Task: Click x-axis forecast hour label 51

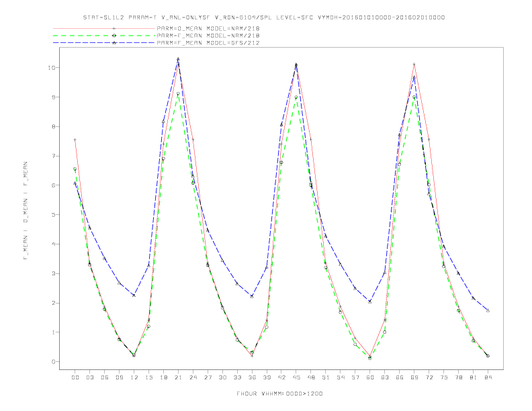Action: (326, 377)
